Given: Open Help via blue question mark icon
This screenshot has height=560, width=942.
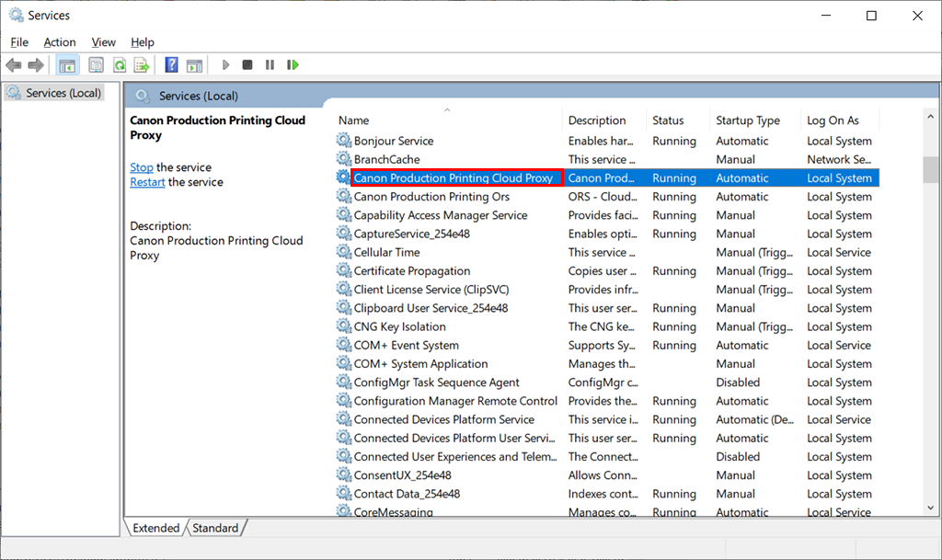Looking at the screenshot, I should (x=171, y=65).
